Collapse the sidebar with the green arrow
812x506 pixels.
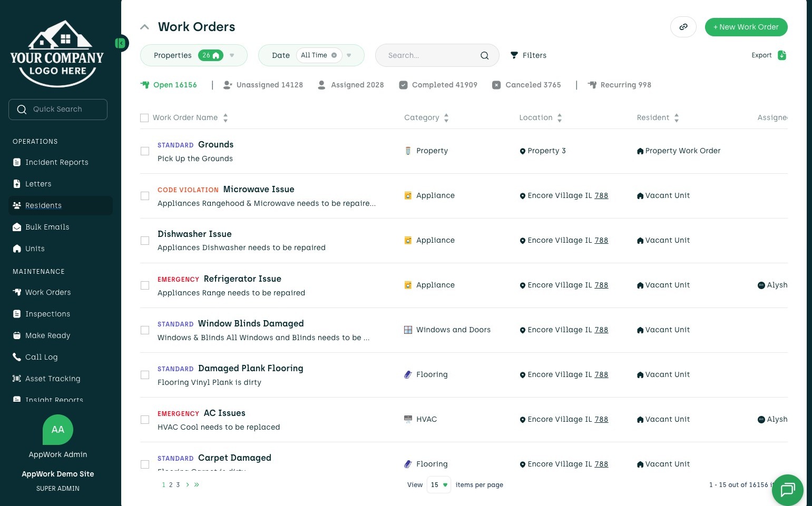121,43
